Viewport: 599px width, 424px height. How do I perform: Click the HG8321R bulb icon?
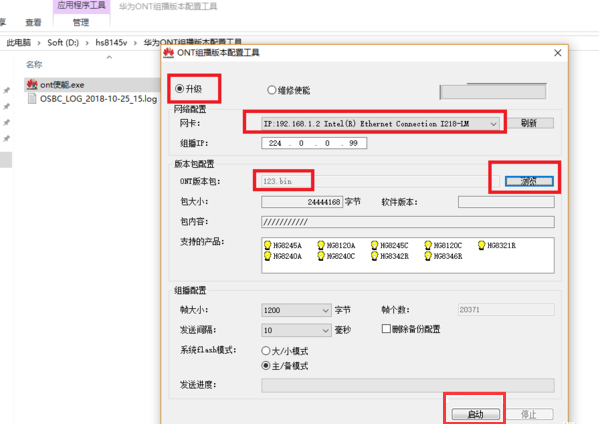(481, 245)
